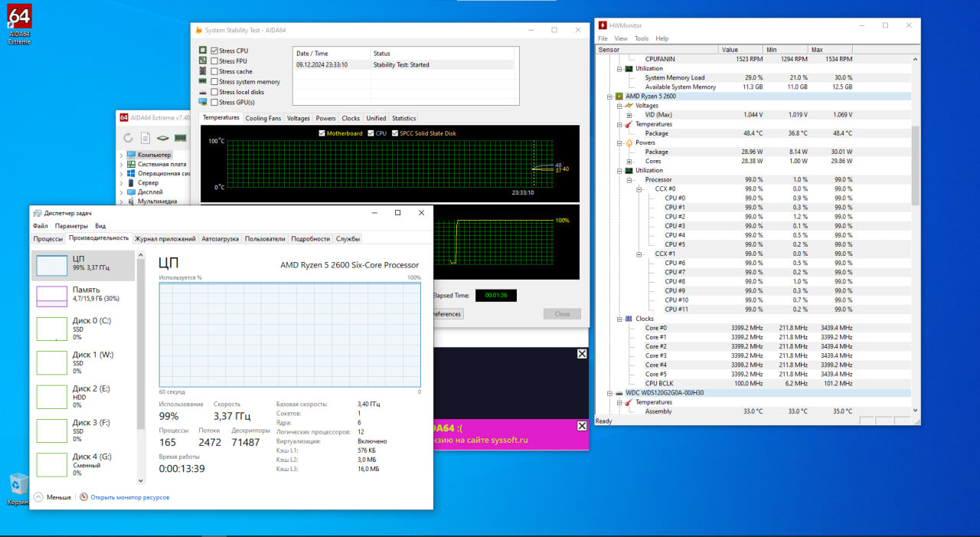Enable the Stress local disks checkbox
This screenshot has height=537, width=980.
pyautogui.click(x=214, y=92)
